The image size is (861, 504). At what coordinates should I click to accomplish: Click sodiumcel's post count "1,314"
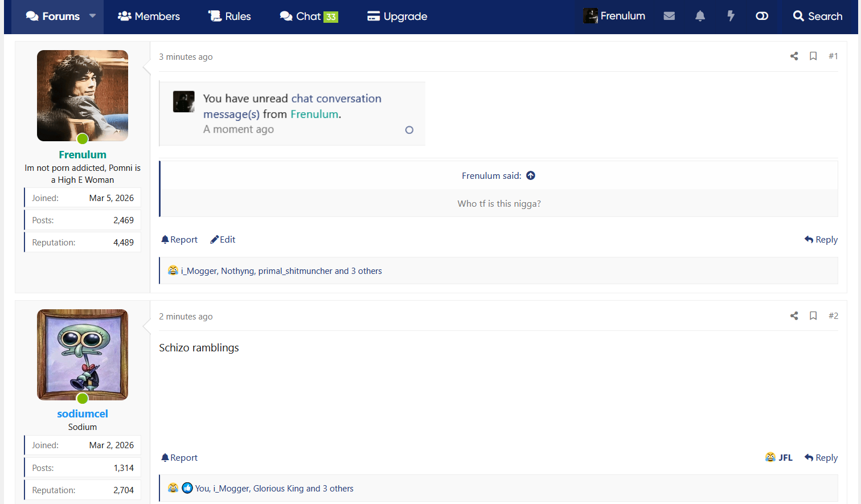coord(124,468)
